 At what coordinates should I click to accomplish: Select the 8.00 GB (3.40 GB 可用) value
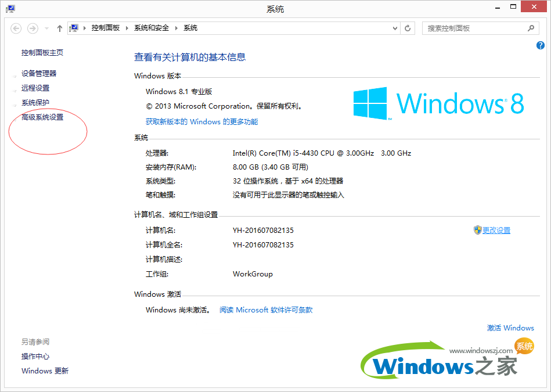pos(270,167)
